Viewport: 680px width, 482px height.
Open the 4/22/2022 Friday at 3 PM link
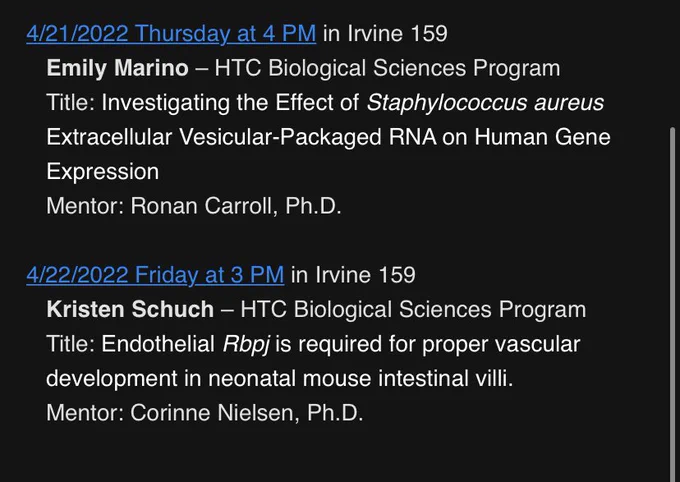click(x=155, y=275)
